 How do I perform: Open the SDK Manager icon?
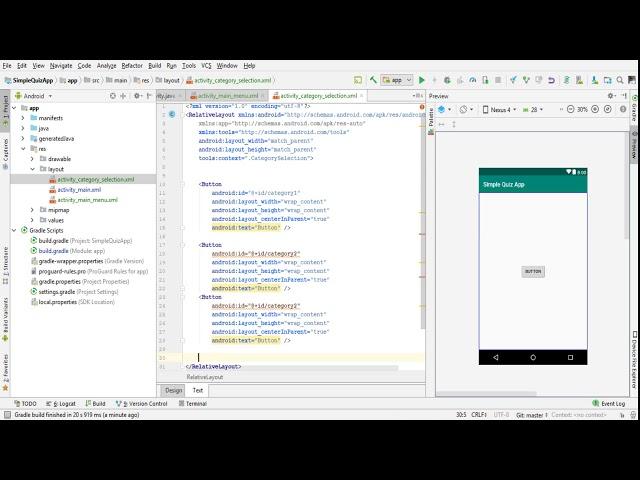pyautogui.click(x=595, y=80)
